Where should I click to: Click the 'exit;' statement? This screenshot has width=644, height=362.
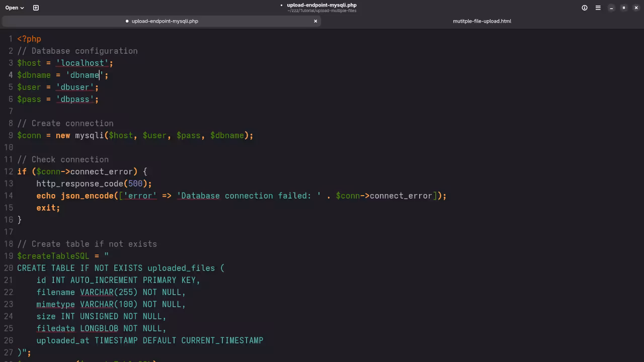coord(48,208)
